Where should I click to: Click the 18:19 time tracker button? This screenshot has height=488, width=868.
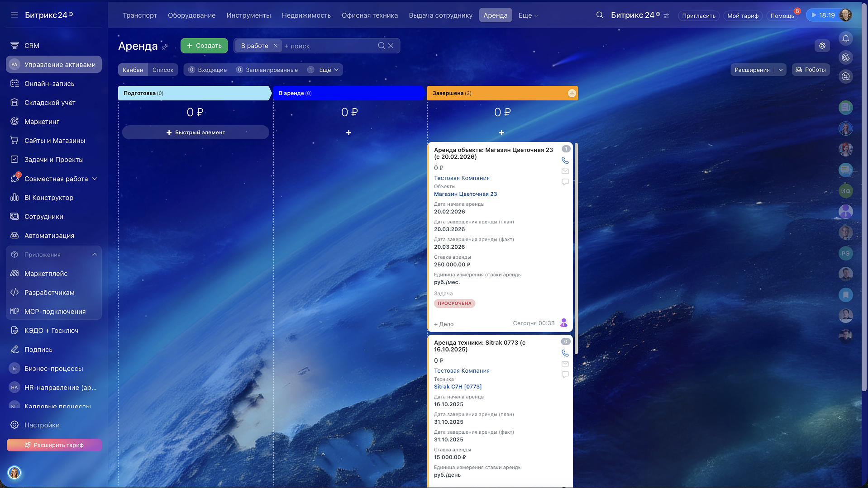pos(823,15)
